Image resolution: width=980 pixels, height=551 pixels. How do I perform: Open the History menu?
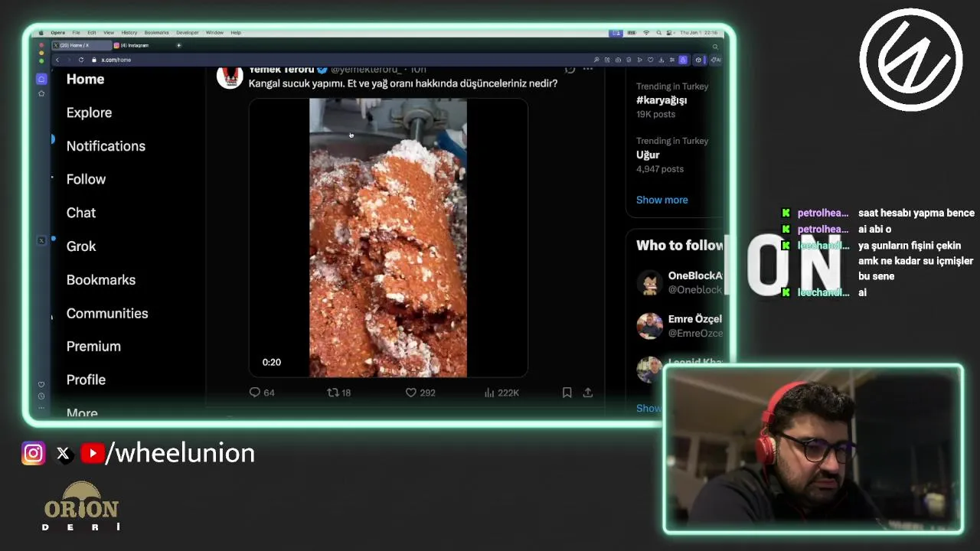pos(129,33)
